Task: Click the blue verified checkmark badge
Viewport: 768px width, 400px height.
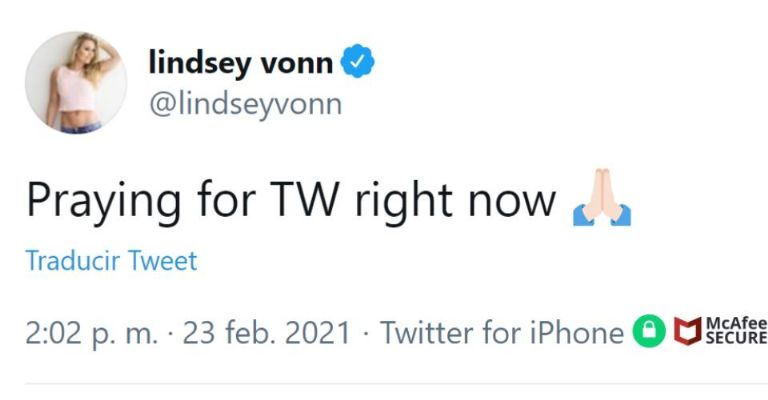Action: pyautogui.click(x=358, y=63)
